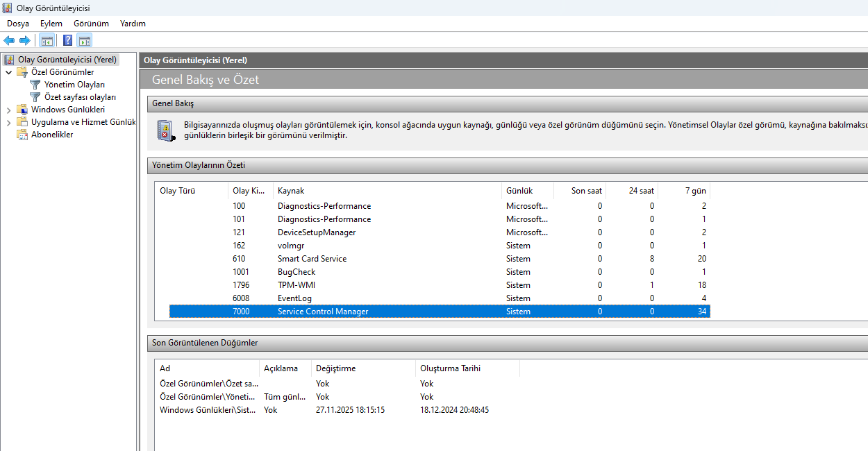This screenshot has width=868, height=451.
Task: Select Özet sayfası olayları filter icon
Action: click(35, 97)
